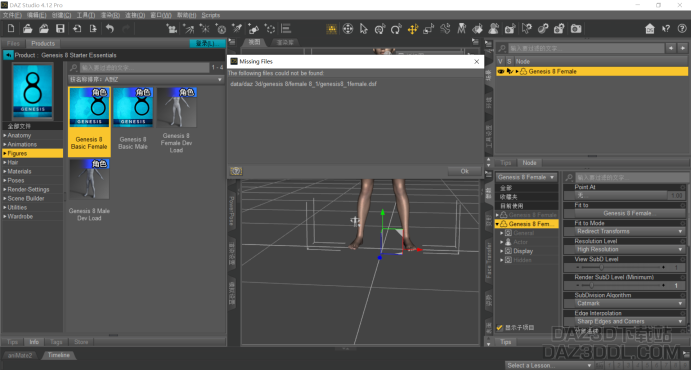This screenshot has width=691, height=370.
Task: Switch to the aniMate2 tab
Action: pos(20,355)
